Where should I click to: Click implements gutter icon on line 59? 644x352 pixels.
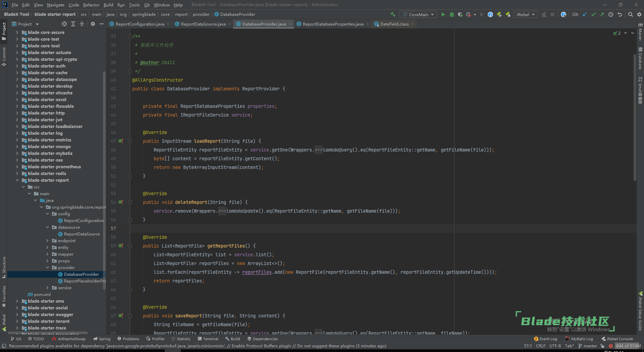tap(121, 246)
